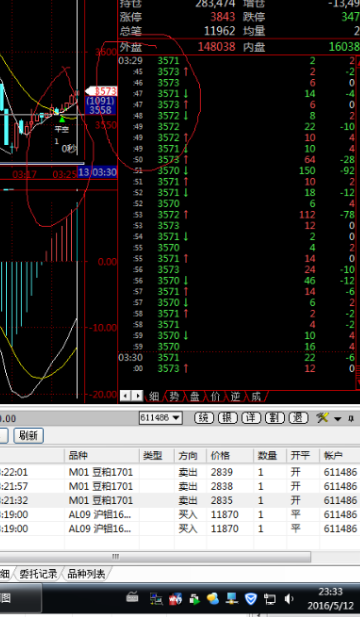Open the 品种列表 tab
The width and height of the screenshot is (360, 617).
[x=86, y=574]
